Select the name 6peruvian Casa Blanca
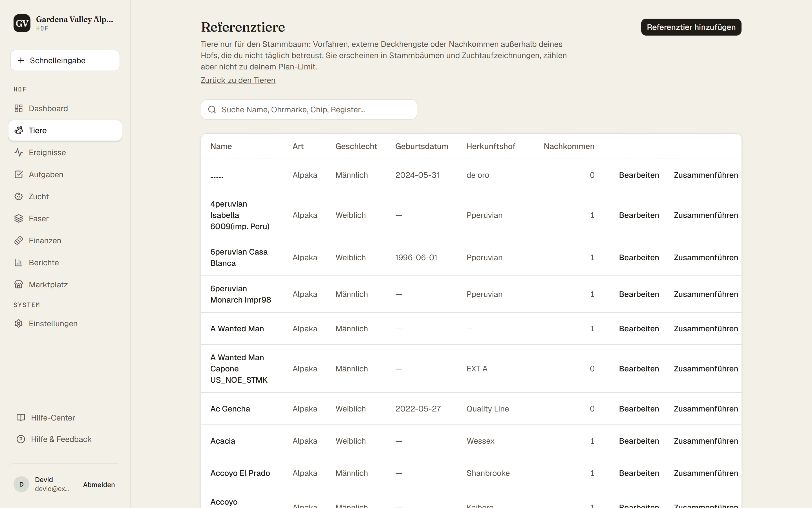Screen dimensions: 812x508 pyautogui.click(x=239, y=257)
